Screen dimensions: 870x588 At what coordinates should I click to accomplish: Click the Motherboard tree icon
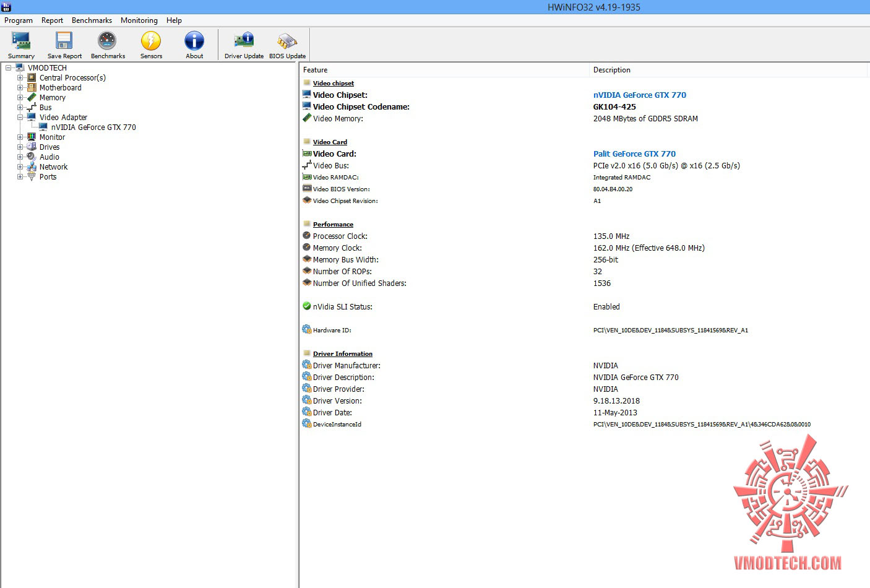[32, 88]
